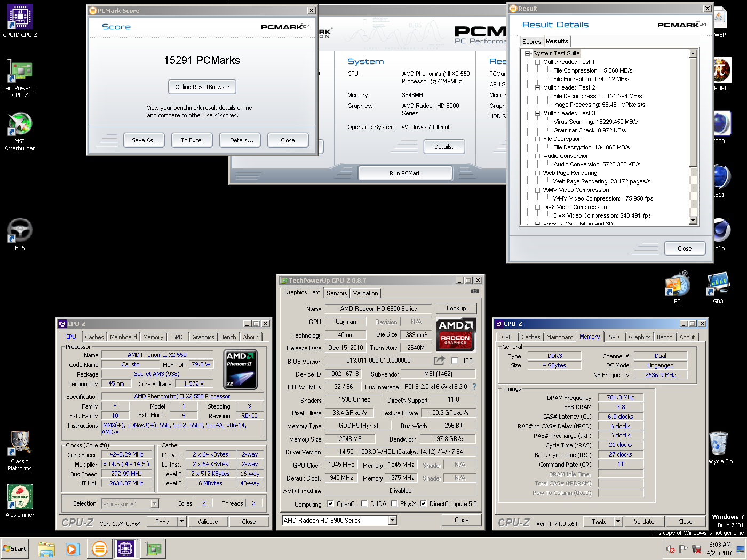
Task: Open Classic Platforms desktop shortcut
Action: (x=20, y=451)
